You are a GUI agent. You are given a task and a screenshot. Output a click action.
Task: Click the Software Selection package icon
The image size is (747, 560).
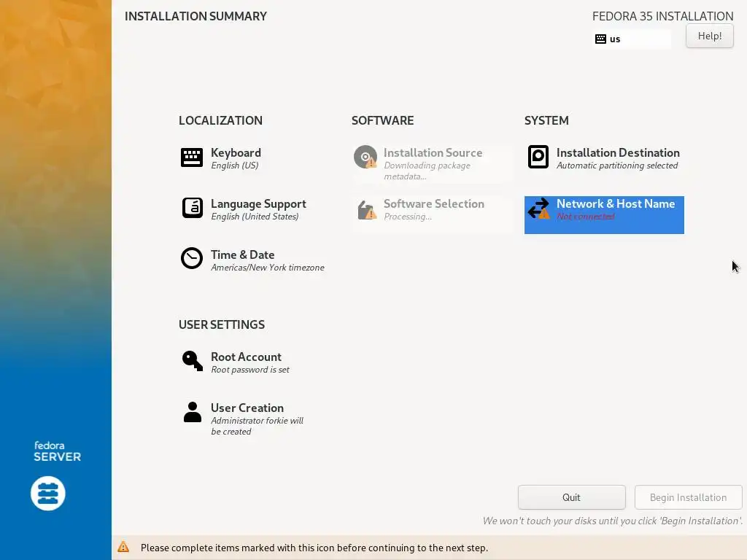pos(367,210)
